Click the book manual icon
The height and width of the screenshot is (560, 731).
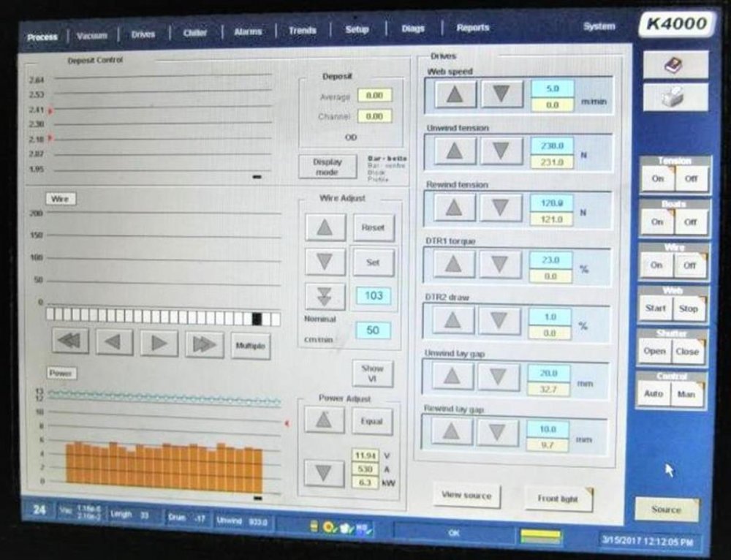(x=674, y=65)
